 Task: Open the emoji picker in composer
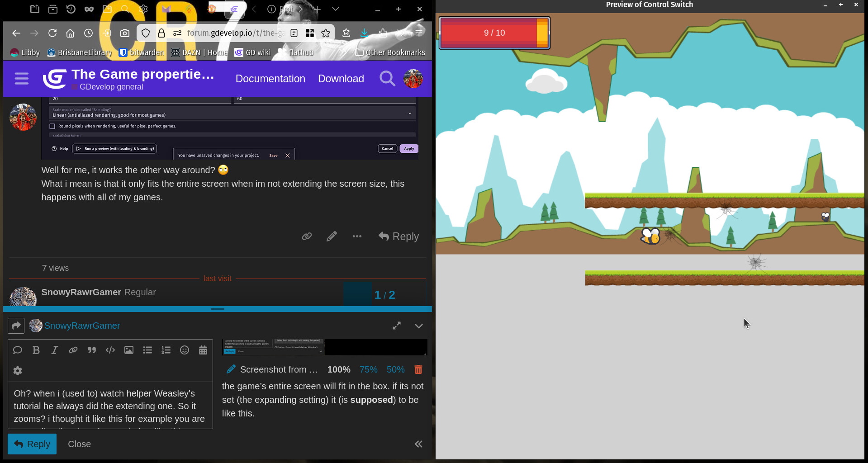(185, 350)
